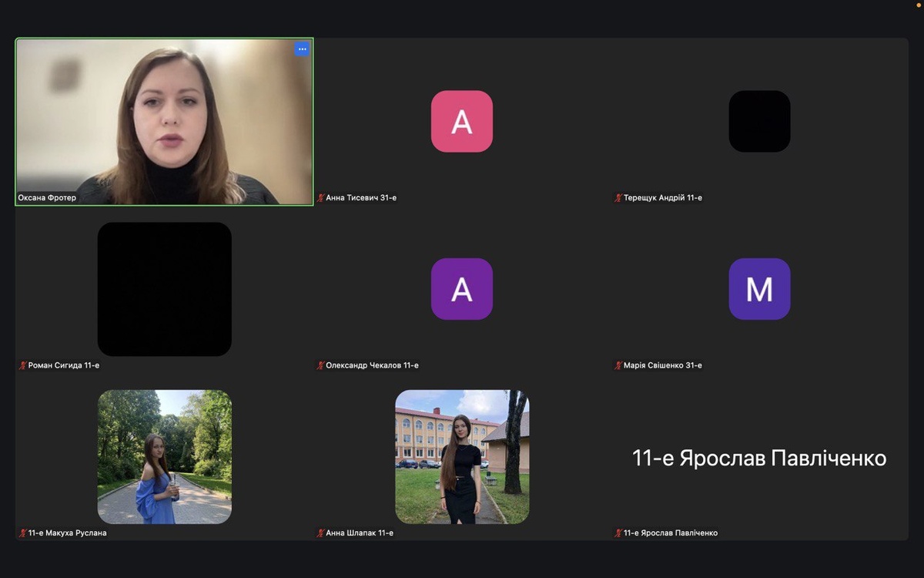Screen dimensions: 924x578
Task: Select Макуха Руслана's profile photo in blue dress
Action: tap(164, 456)
